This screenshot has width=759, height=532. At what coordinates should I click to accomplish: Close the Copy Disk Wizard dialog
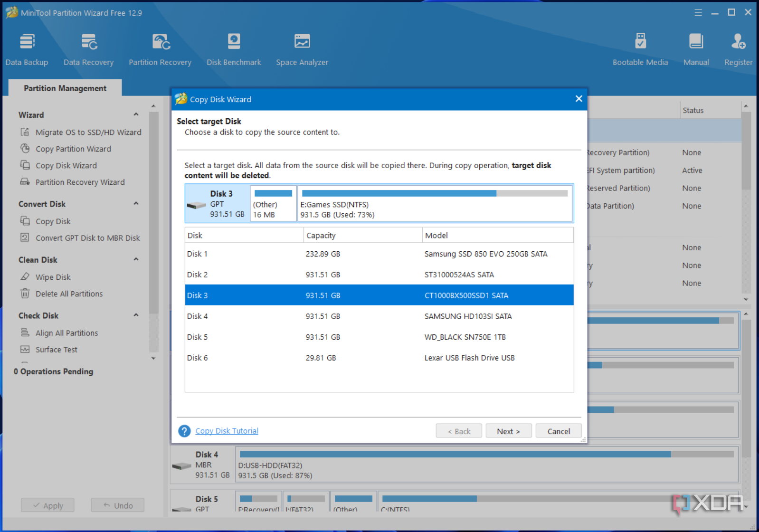click(x=579, y=99)
